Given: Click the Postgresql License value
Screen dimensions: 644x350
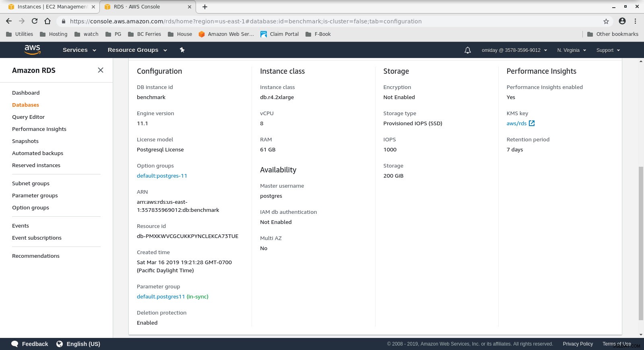Looking at the screenshot, I should click(x=160, y=149).
